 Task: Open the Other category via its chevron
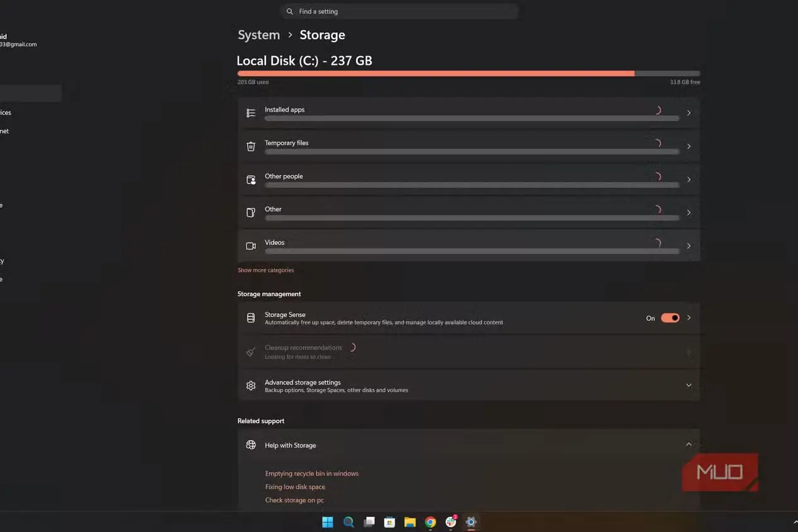pyautogui.click(x=689, y=212)
